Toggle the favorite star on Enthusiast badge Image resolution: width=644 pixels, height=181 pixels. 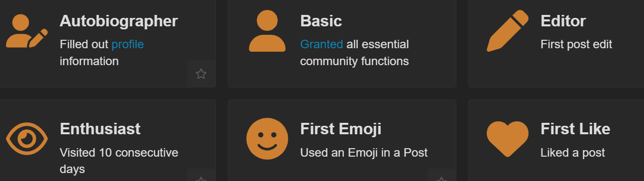point(201,177)
